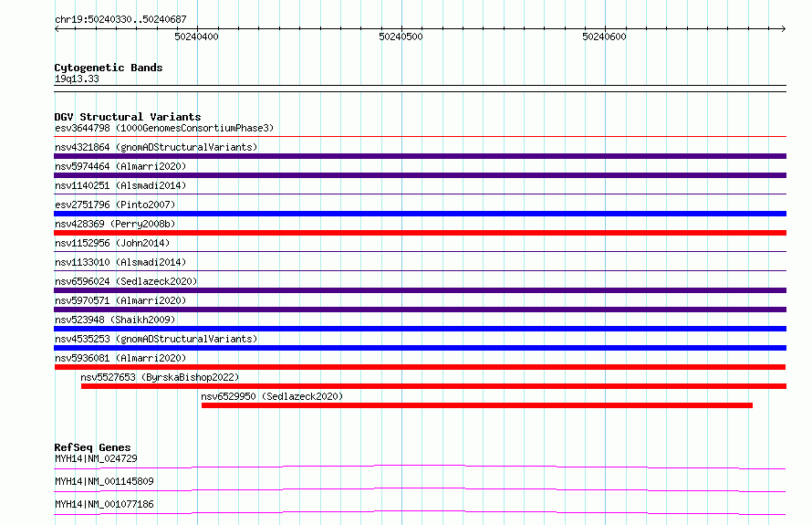
Task: Click magenta gene line for NM_024729
Action: tap(420, 467)
